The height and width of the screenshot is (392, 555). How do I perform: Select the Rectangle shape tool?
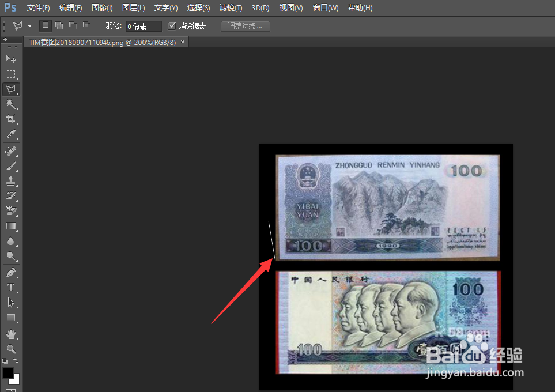click(x=10, y=318)
